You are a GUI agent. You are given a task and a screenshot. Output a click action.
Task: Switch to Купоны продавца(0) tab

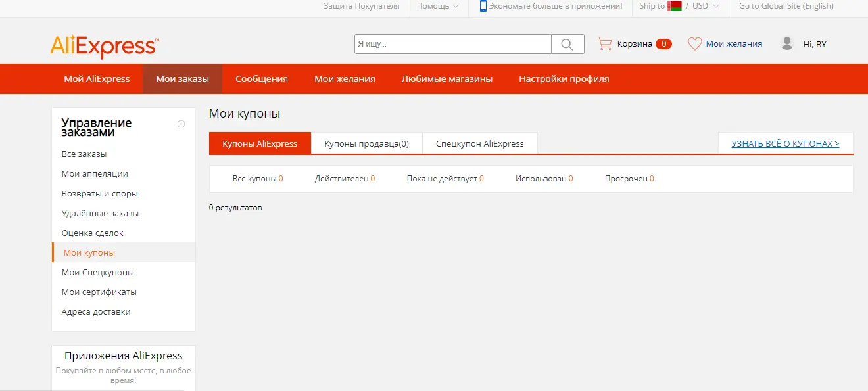[367, 143]
